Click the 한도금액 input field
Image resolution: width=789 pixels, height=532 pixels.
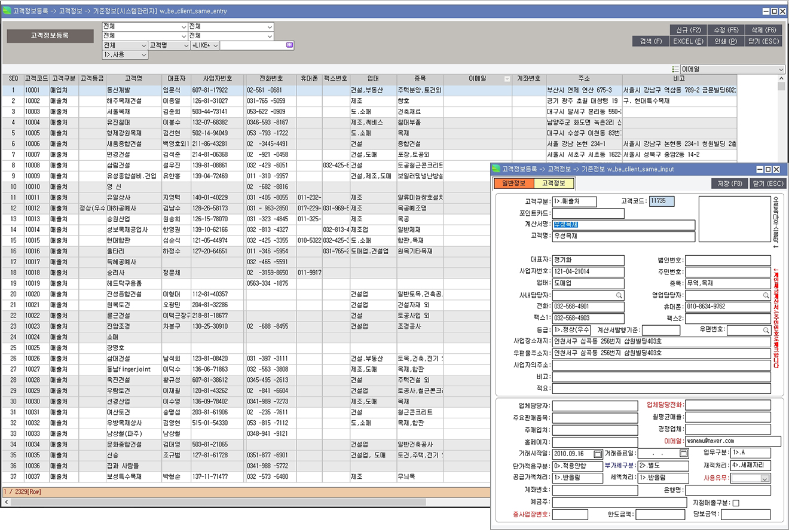click(x=659, y=515)
